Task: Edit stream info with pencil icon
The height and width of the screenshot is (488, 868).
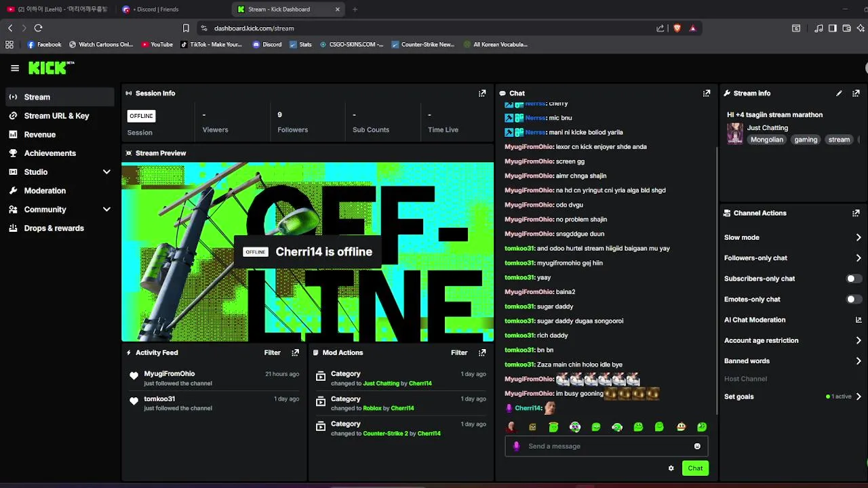Action: [839, 94]
